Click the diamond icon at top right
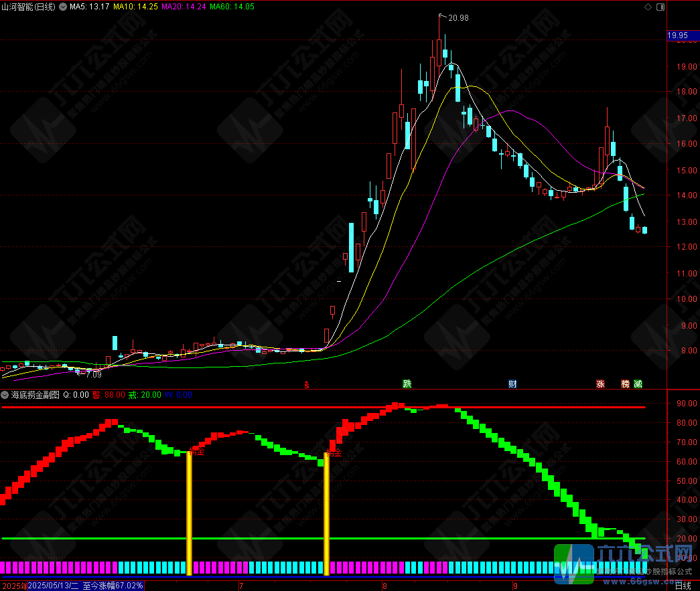This screenshot has height=591, width=700. [x=647, y=7]
